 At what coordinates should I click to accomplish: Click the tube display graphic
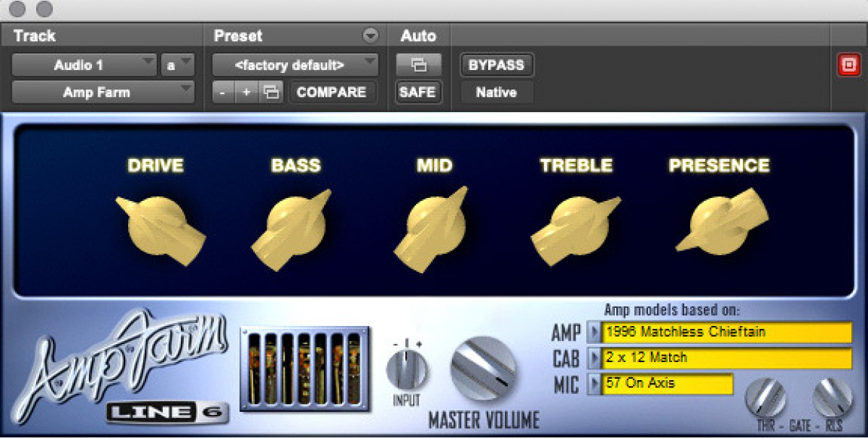tap(304, 369)
